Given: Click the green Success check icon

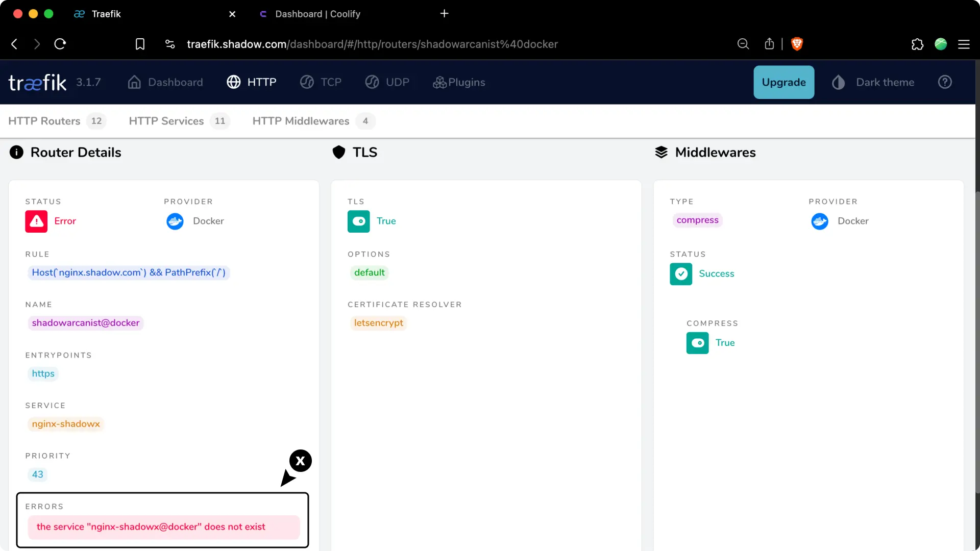Looking at the screenshot, I should (x=681, y=274).
